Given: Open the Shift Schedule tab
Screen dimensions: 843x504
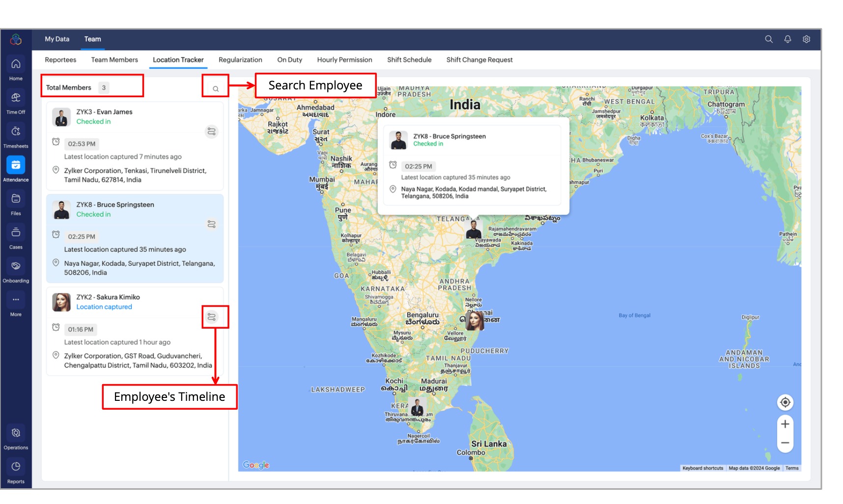Looking at the screenshot, I should coord(409,60).
